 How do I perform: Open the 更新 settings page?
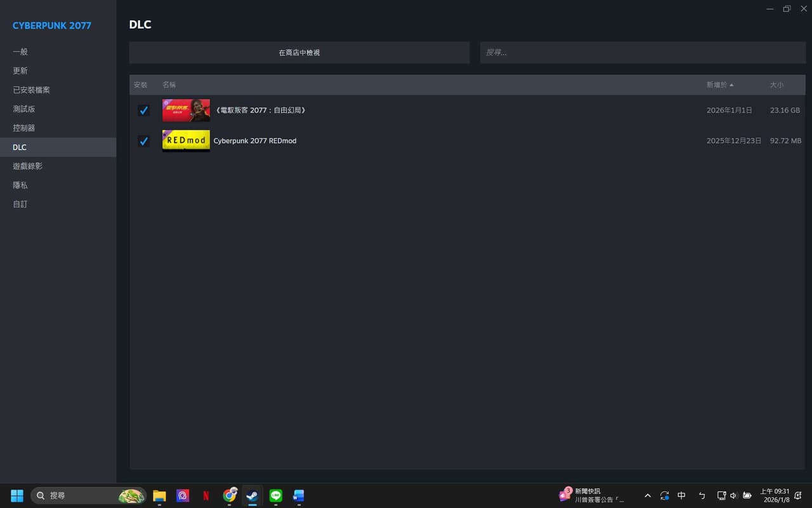tap(20, 70)
